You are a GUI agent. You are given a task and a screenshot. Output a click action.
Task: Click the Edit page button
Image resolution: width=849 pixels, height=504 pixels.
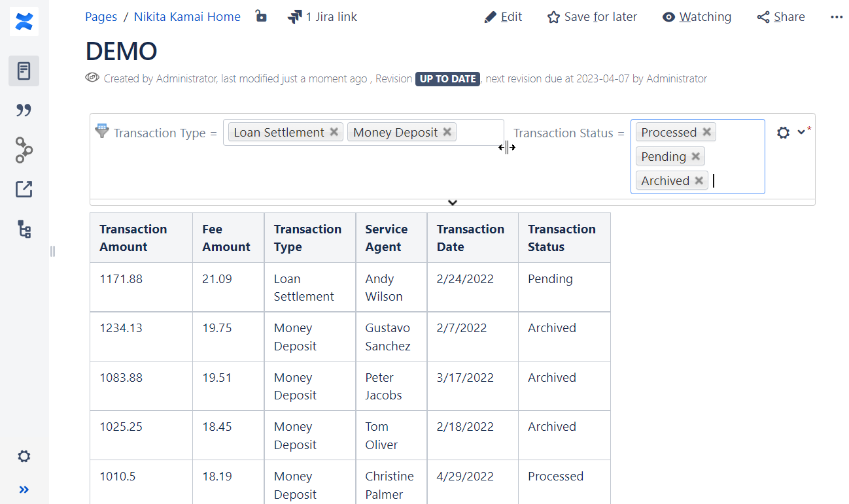pyautogui.click(x=503, y=17)
